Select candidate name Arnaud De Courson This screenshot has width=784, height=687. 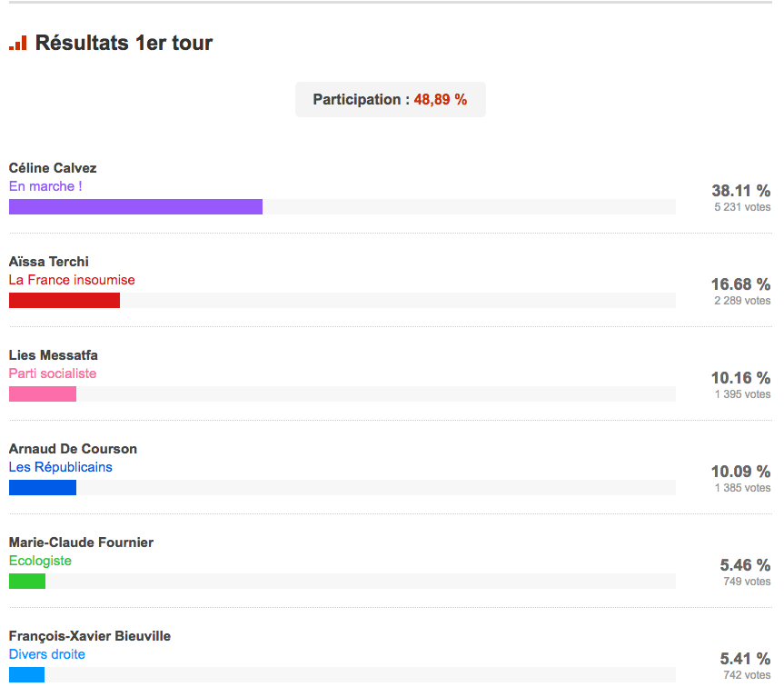pos(73,449)
